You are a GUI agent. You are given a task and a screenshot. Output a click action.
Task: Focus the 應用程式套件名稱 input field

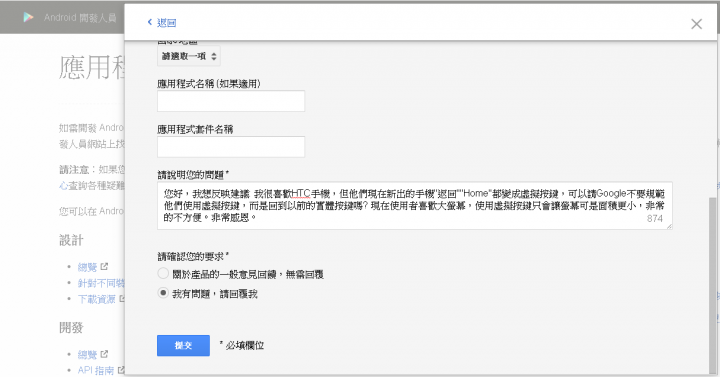click(x=231, y=147)
